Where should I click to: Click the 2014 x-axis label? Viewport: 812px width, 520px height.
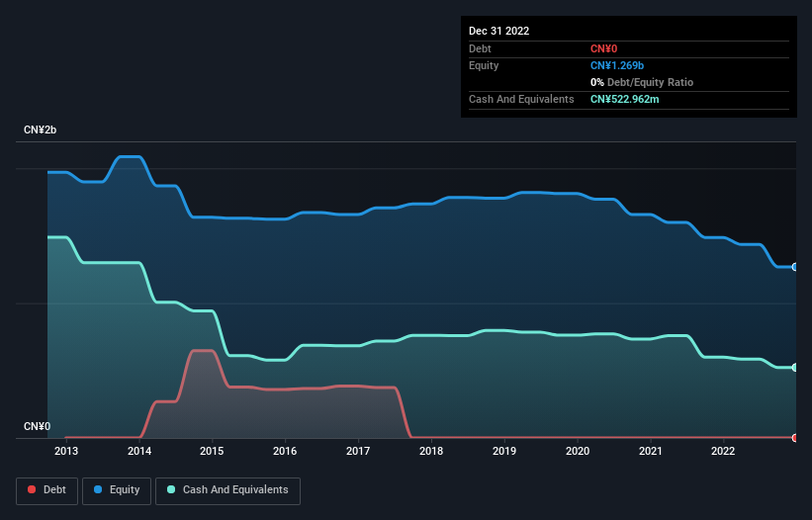click(x=139, y=451)
